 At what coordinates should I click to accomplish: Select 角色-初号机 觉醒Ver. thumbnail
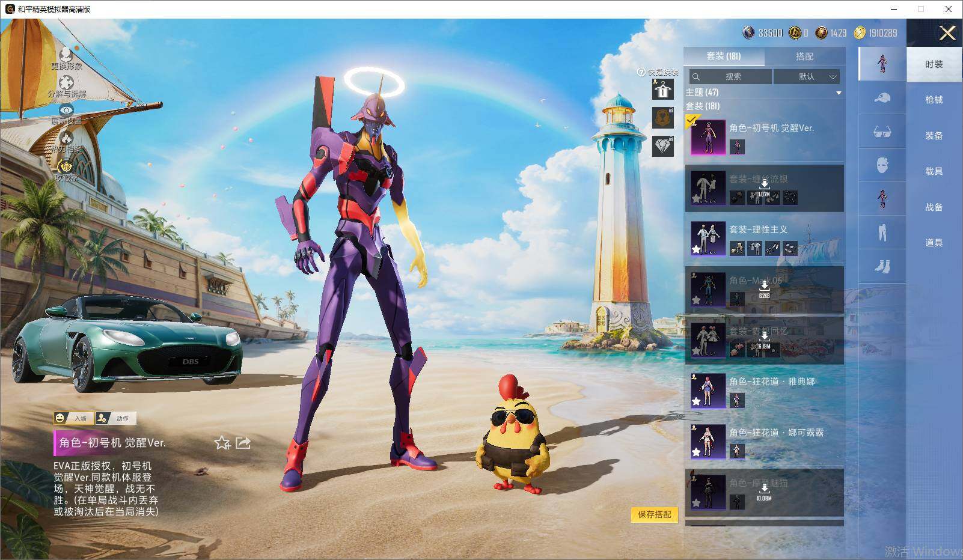708,138
